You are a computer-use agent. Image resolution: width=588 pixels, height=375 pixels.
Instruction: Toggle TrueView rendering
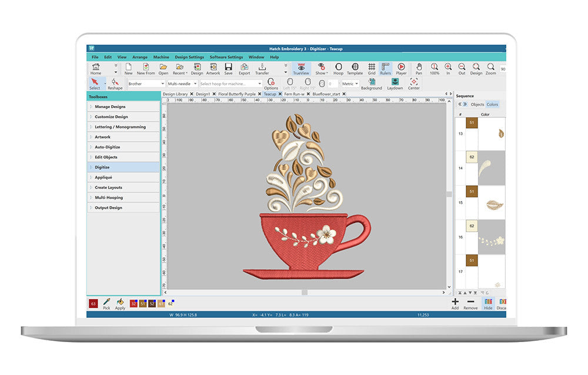point(301,69)
